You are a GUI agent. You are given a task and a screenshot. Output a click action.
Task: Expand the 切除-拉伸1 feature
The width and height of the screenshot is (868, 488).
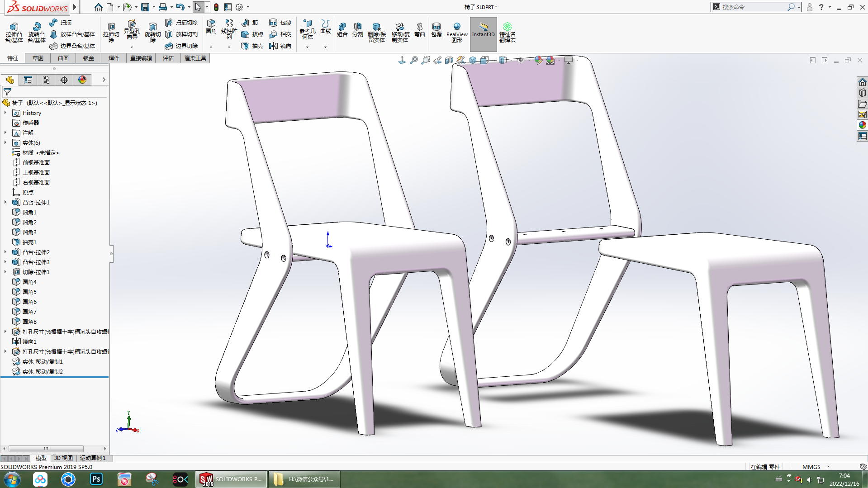[x=5, y=272]
